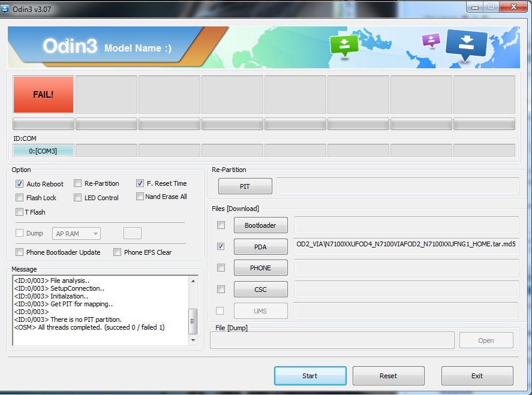Open the AP RAM dropdown
Viewport: 532px width, 395px height.
tap(76, 234)
